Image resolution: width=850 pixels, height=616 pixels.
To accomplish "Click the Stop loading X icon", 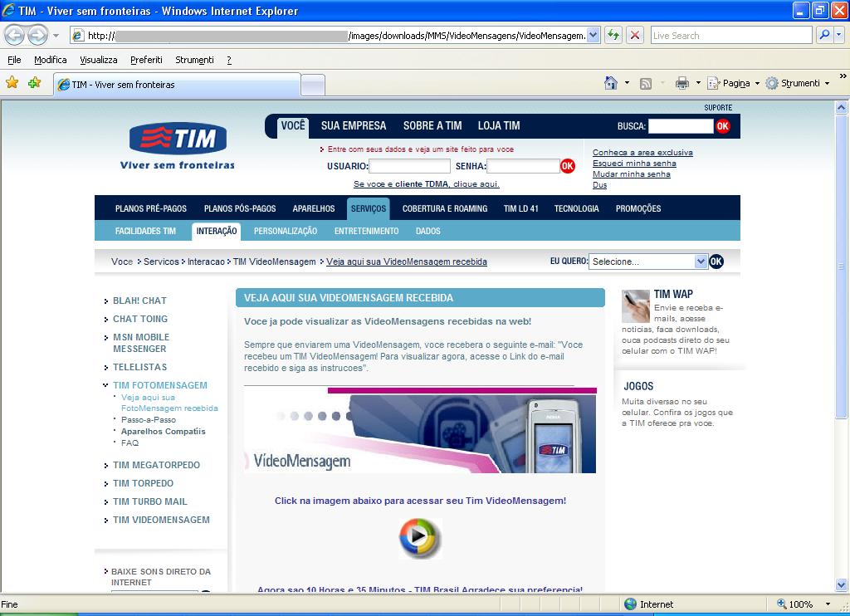I will click(x=635, y=35).
